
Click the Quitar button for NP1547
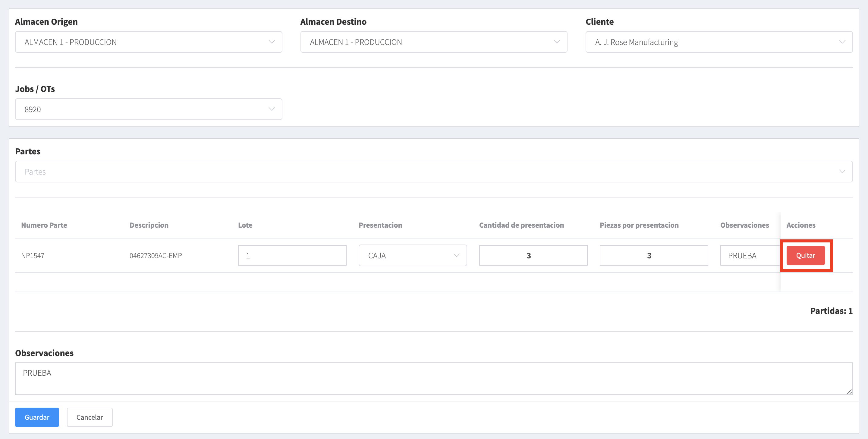tap(805, 256)
